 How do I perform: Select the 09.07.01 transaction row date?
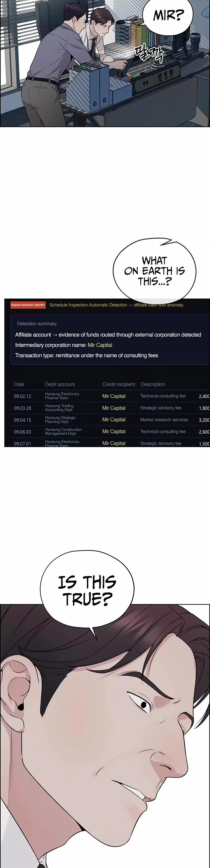pos(22,444)
